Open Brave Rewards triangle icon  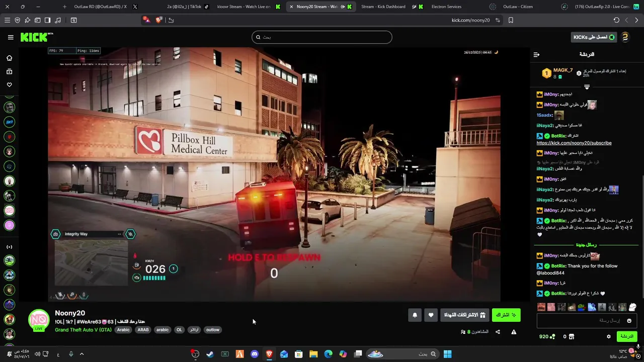point(146,20)
